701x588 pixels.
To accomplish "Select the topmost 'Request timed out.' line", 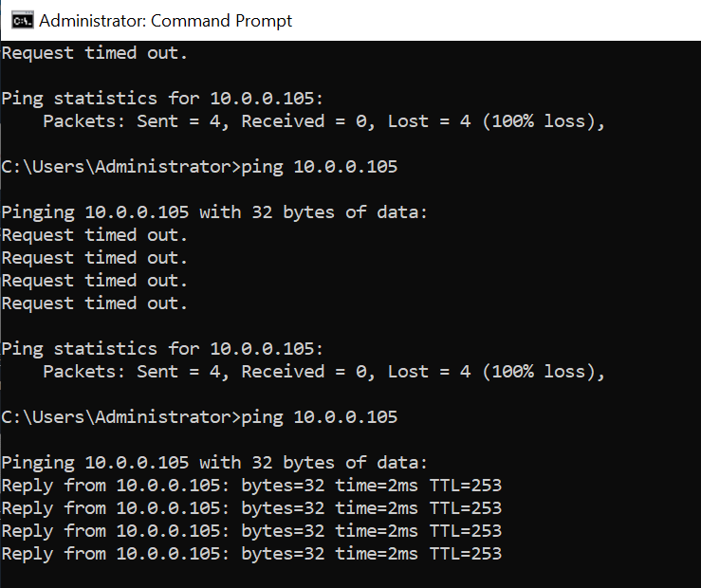I will pyautogui.click(x=94, y=53).
